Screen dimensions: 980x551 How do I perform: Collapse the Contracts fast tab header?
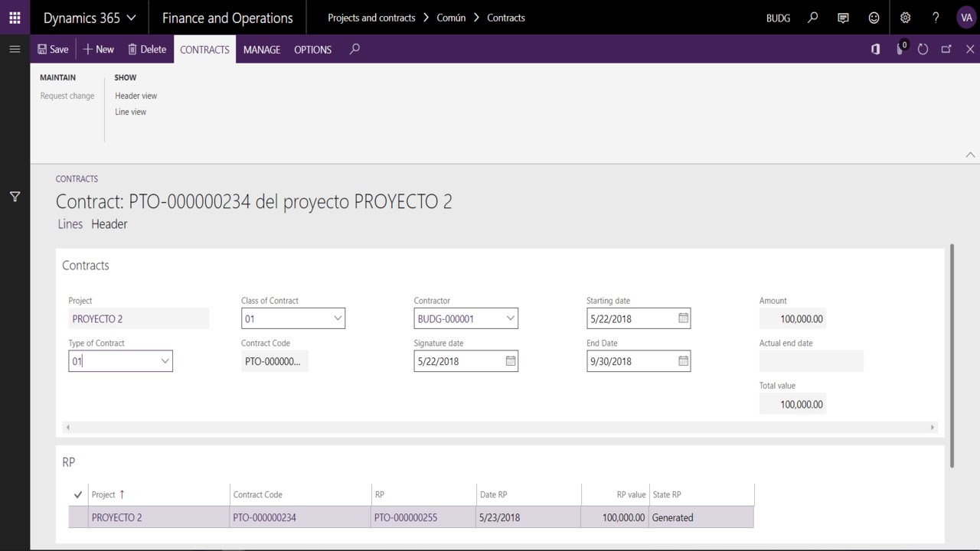pos(86,266)
